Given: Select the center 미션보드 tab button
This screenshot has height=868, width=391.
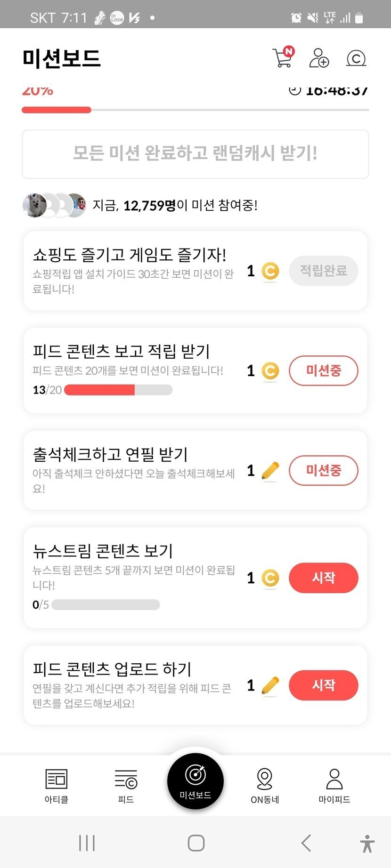Looking at the screenshot, I should coord(195,780).
